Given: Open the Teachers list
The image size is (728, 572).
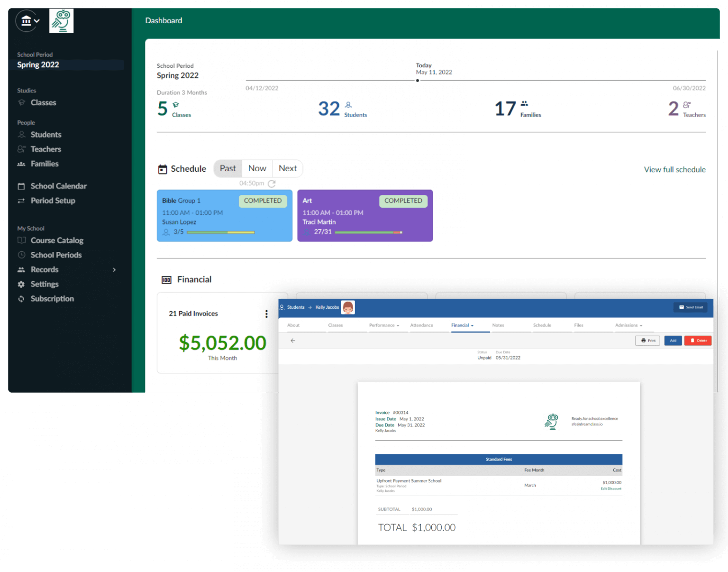Looking at the screenshot, I should click(x=45, y=149).
